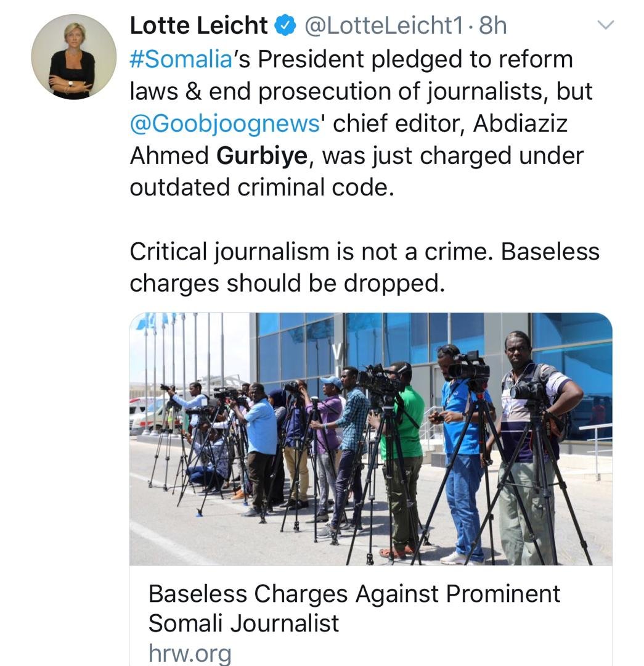The image size is (644, 666).
Task: Click the Lotte Leicht display name
Action: [198, 25]
